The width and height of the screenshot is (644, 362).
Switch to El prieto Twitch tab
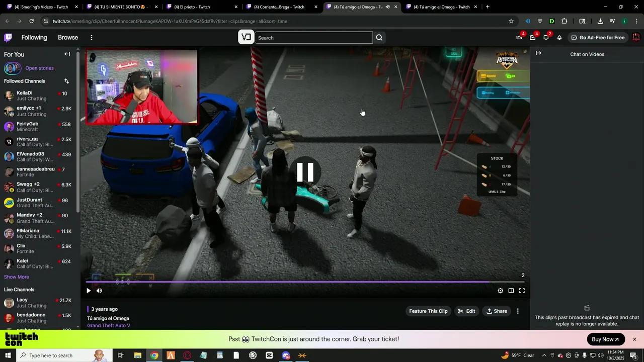201,7
